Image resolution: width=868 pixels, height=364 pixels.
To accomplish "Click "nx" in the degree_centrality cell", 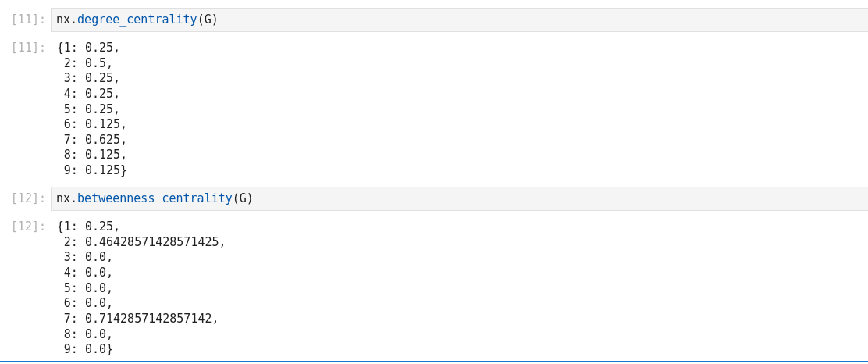I will click(x=62, y=20).
